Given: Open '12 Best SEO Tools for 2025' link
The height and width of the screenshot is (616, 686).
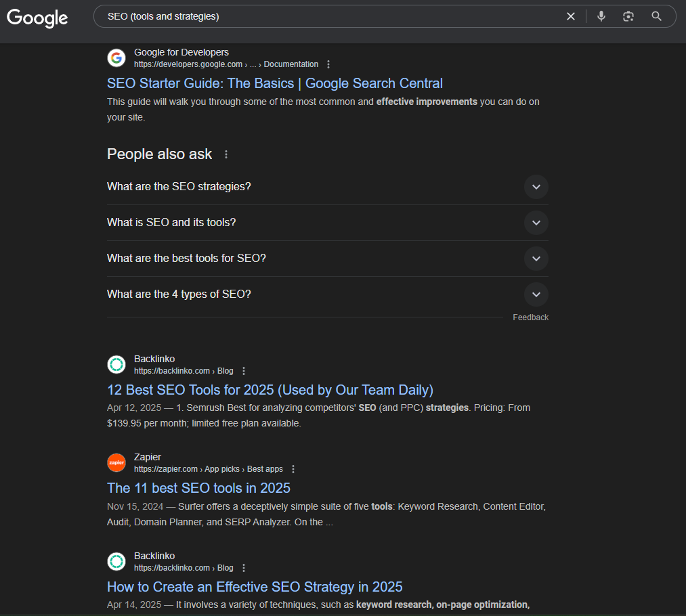Looking at the screenshot, I should coord(270,390).
